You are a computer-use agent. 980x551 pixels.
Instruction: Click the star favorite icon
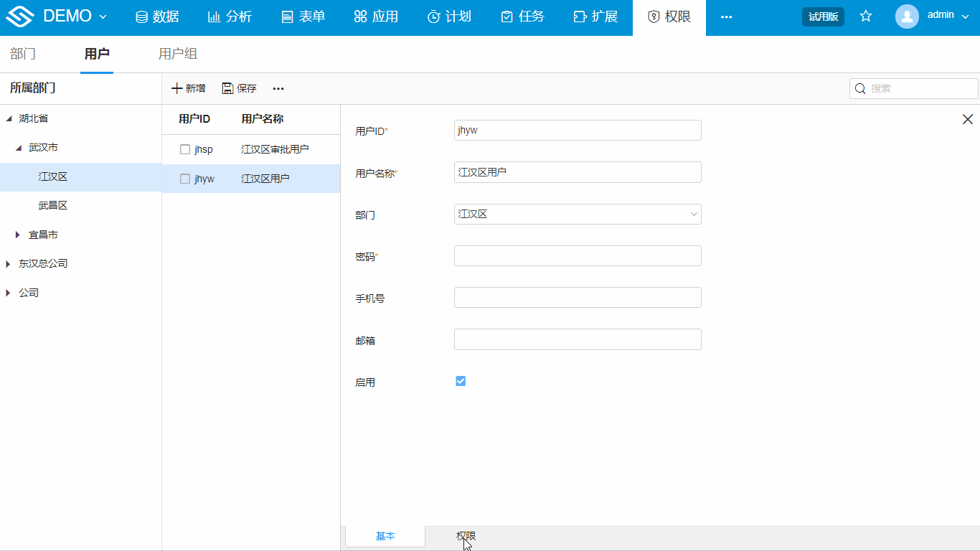[866, 16]
